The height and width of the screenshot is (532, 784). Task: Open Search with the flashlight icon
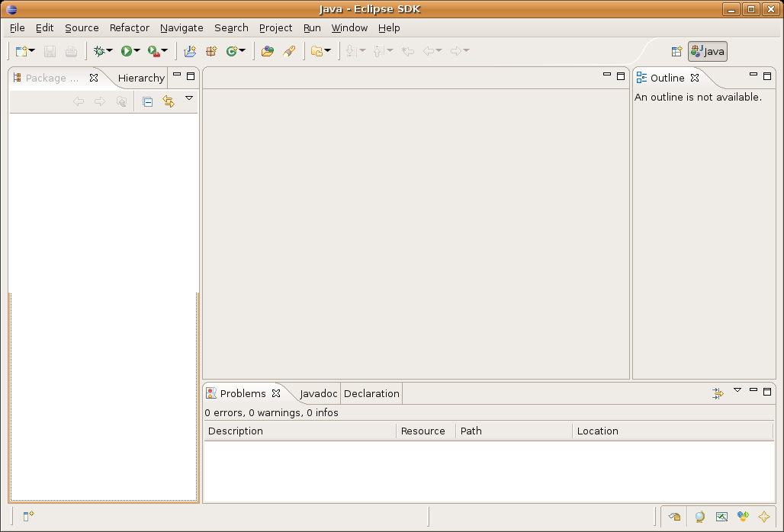(289, 51)
